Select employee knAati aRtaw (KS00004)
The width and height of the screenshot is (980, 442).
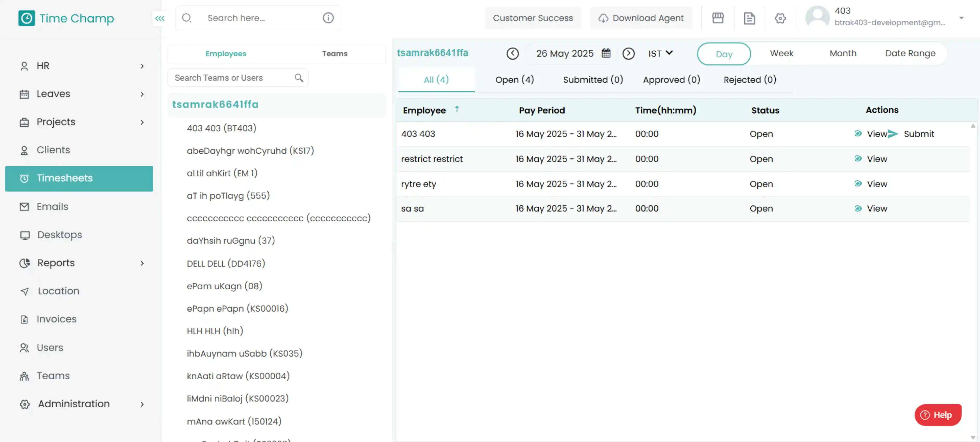[238, 376]
